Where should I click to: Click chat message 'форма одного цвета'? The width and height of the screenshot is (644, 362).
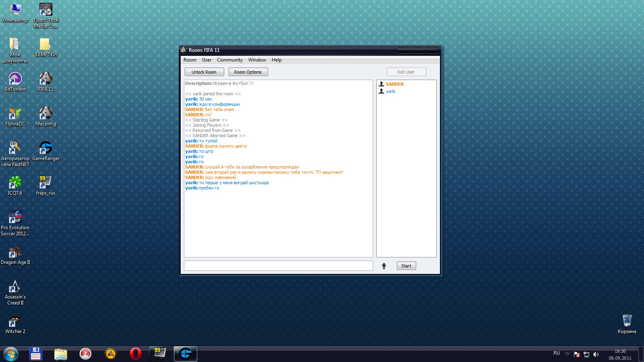pos(226,146)
